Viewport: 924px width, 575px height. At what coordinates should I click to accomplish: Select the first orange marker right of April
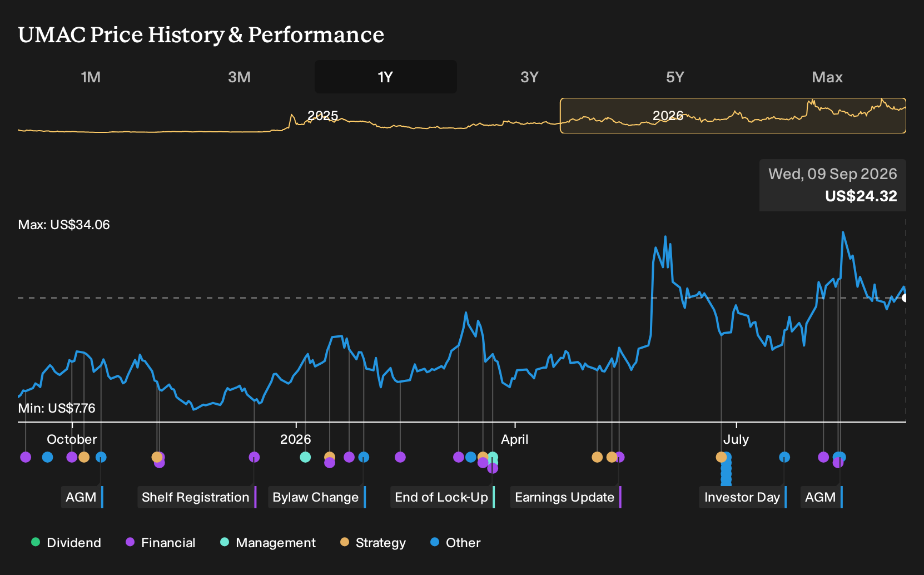(x=597, y=457)
